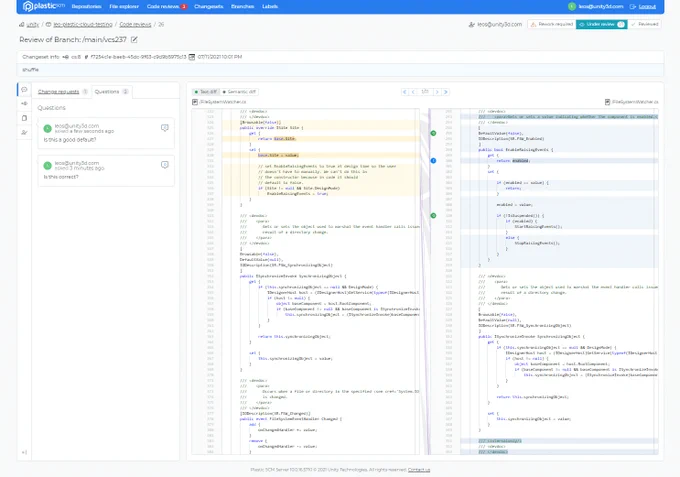This screenshot has height=477, width=680.
Task: Click avatar on 'Is this correct?' card
Action: 48,166
